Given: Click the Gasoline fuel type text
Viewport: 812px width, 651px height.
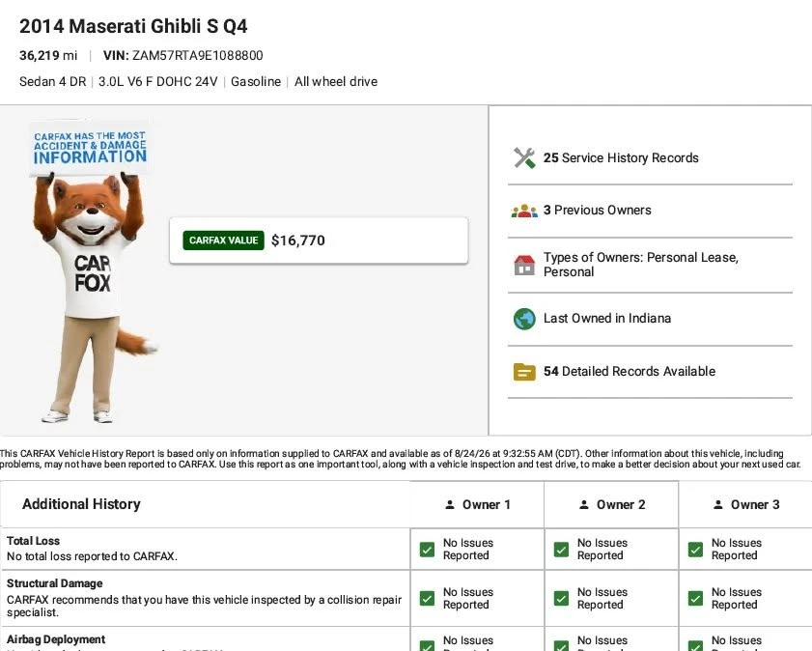Looking at the screenshot, I should [256, 82].
